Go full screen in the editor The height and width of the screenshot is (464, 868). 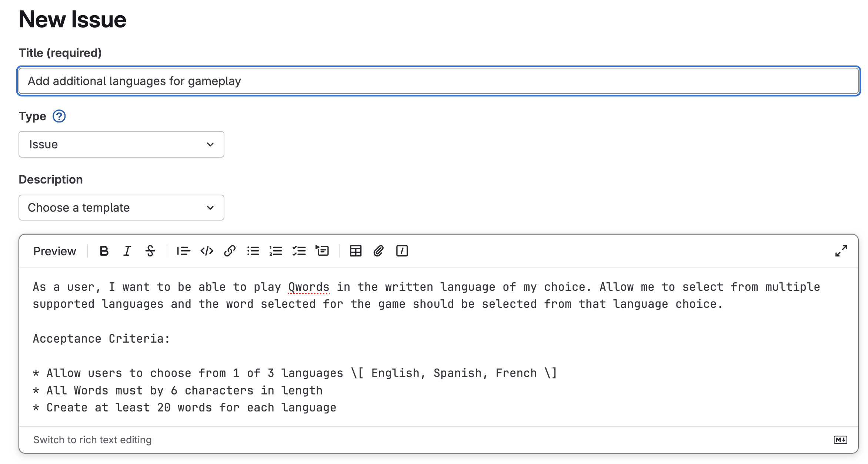pos(841,251)
